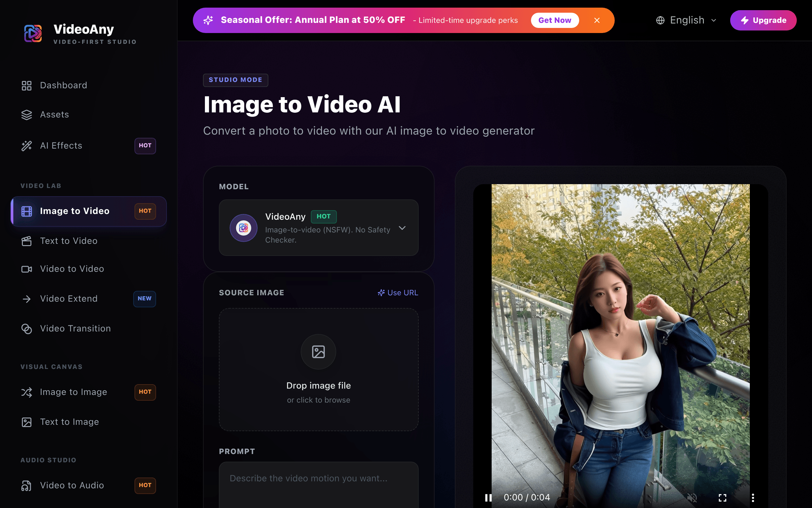Click the green HOT badge on VideoAny model

point(324,217)
